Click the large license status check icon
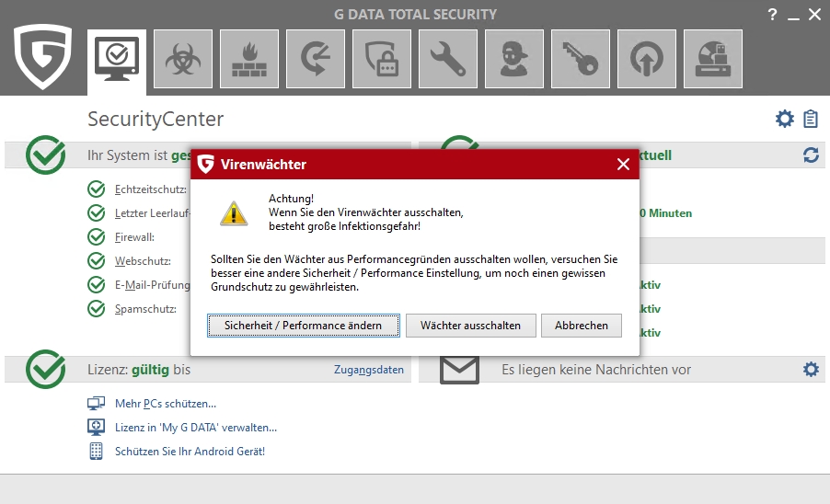The image size is (830, 504). pos(45,369)
